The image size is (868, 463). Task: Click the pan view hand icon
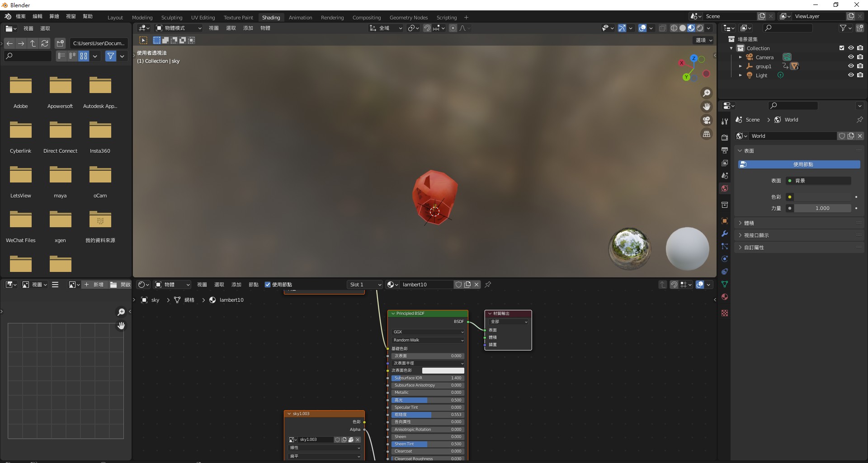pyautogui.click(x=706, y=107)
